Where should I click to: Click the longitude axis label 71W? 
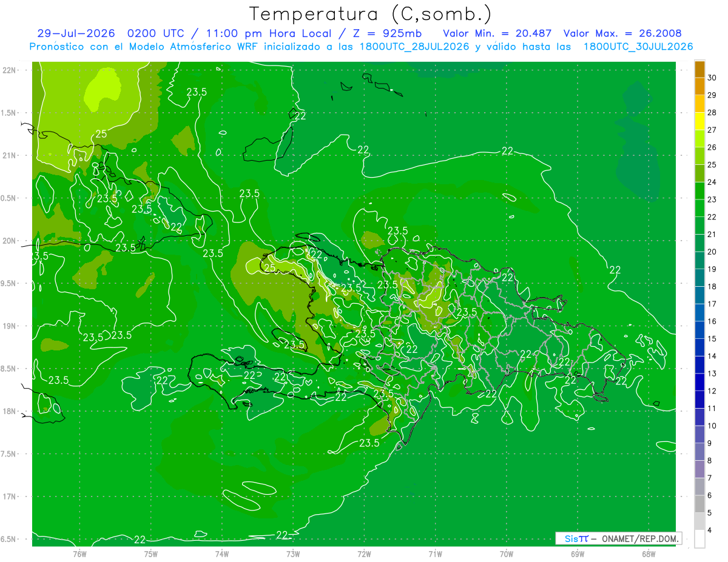point(435,554)
